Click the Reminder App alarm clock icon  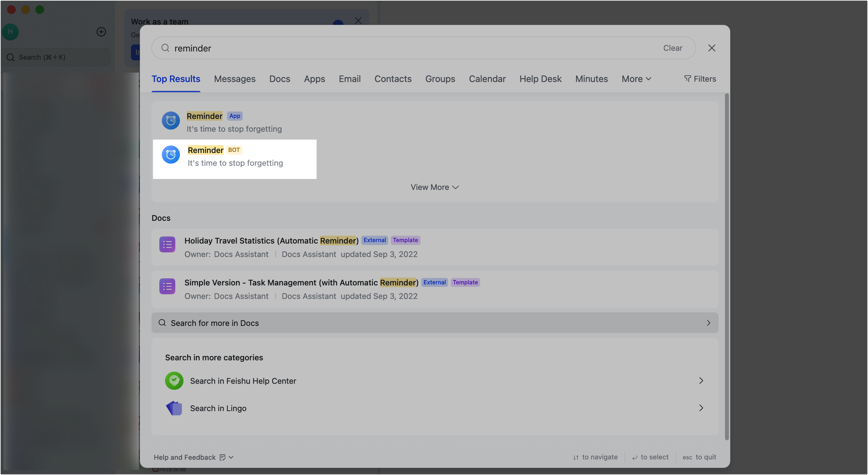point(171,121)
